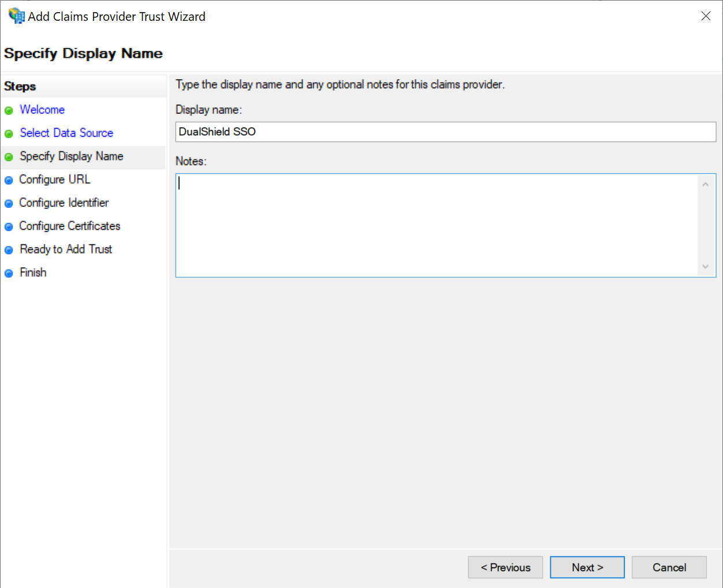The image size is (723, 588).
Task: Click green bullet beside Select Data Source
Action: tap(9, 134)
